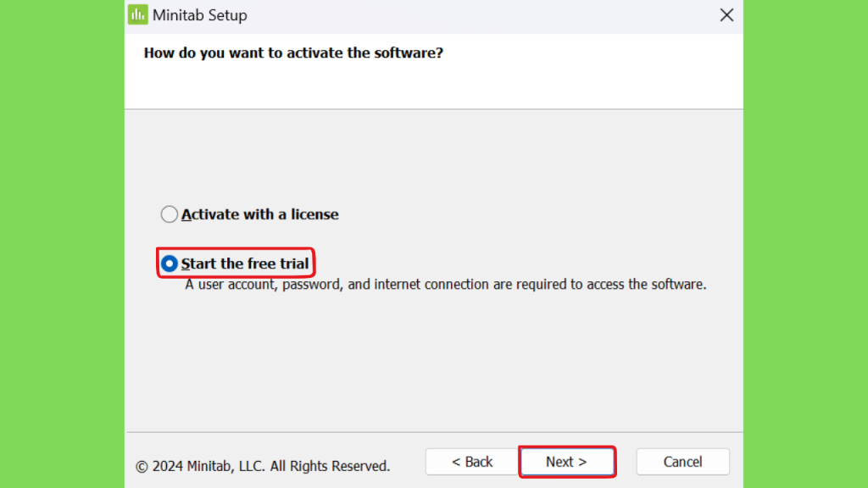Click the blank gray area above the radio options

pyautogui.click(x=433, y=155)
